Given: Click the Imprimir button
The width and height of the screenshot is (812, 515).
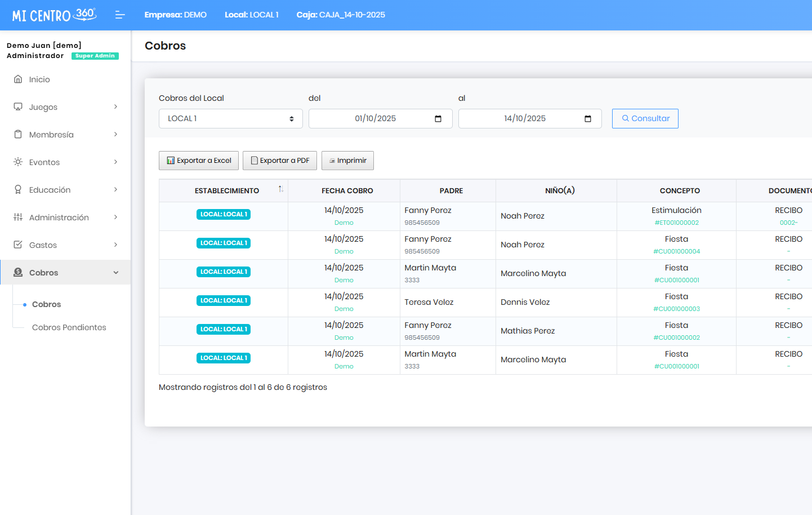Looking at the screenshot, I should [347, 161].
